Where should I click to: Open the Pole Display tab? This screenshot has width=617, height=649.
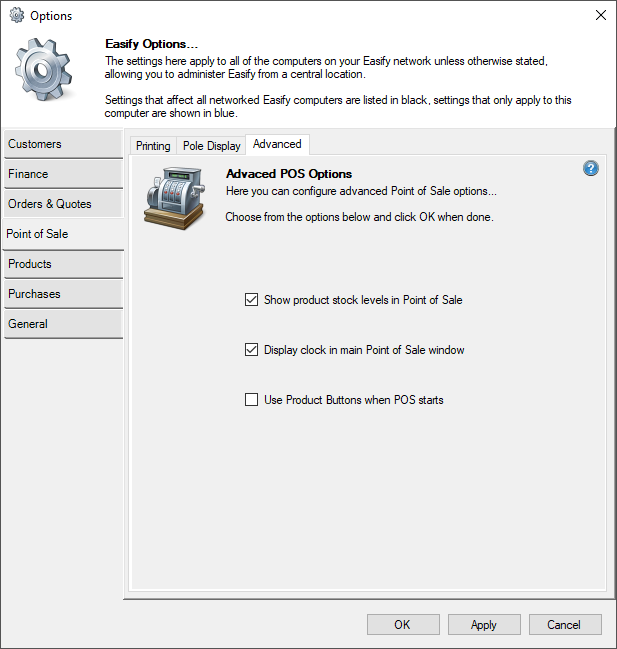(211, 146)
